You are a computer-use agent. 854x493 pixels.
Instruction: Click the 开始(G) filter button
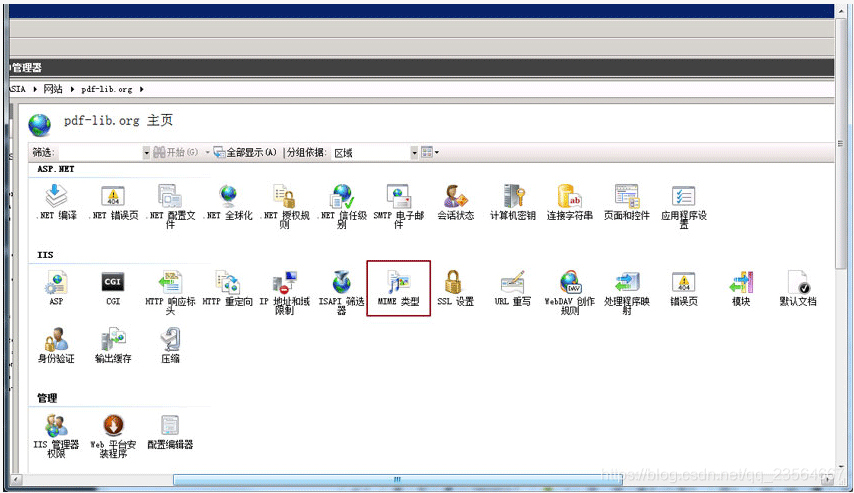[x=175, y=153]
